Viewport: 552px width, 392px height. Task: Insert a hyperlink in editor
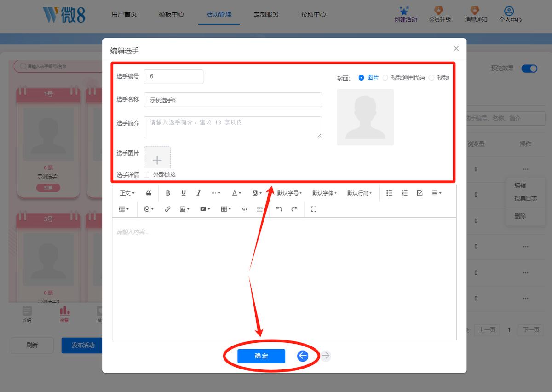click(167, 209)
